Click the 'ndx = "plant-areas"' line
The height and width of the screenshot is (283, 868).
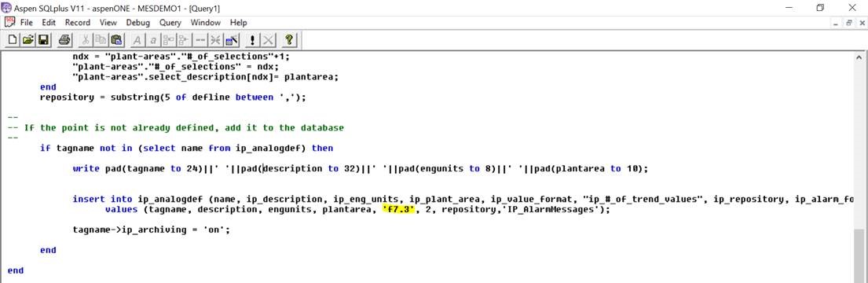(x=181, y=57)
